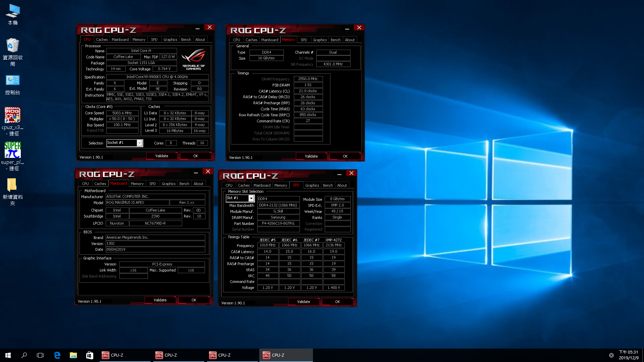Viewport: 644px width, 362px height.
Task: Open SPD tab in the Memory window
Action: point(304,40)
